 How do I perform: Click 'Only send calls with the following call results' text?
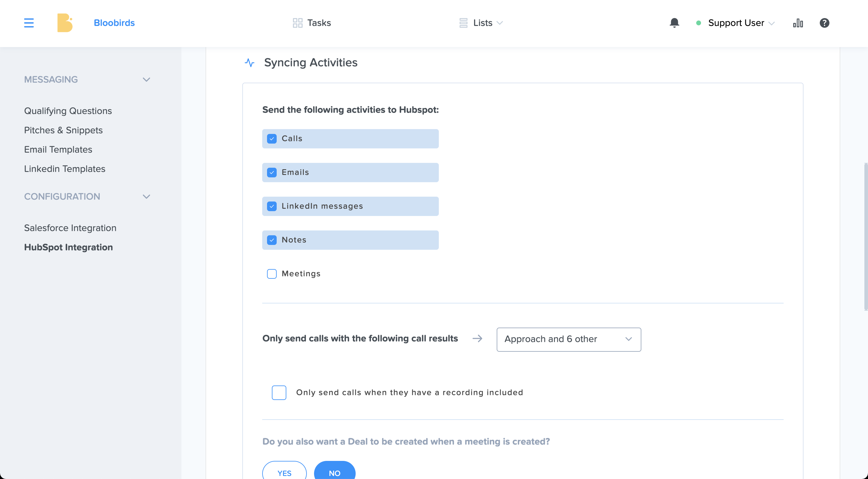[360, 338]
